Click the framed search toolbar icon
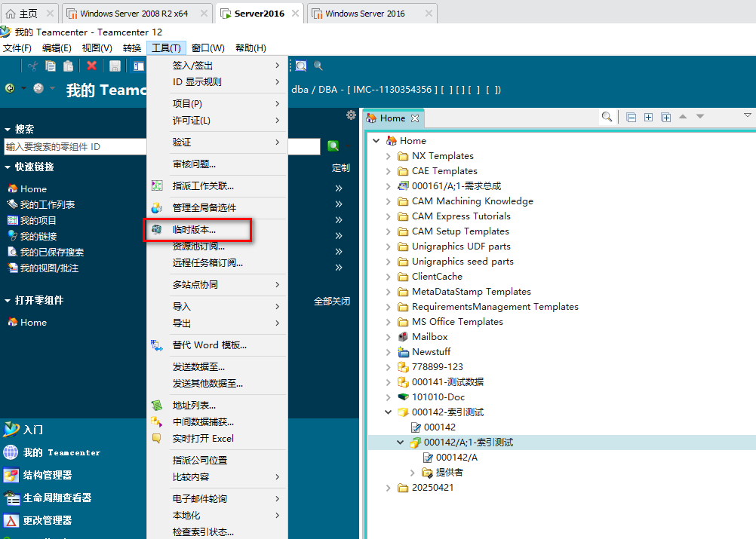Screen dimensions: 756x539 tap(301, 66)
